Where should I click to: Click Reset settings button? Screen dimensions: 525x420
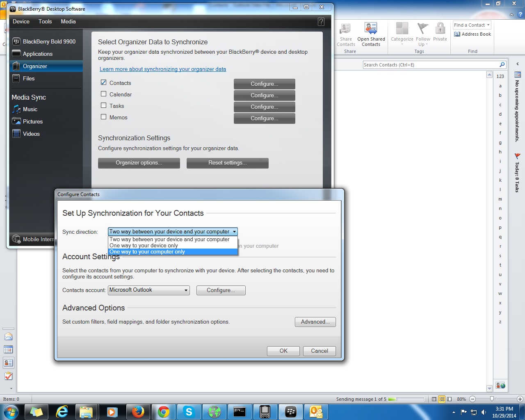[x=228, y=163]
